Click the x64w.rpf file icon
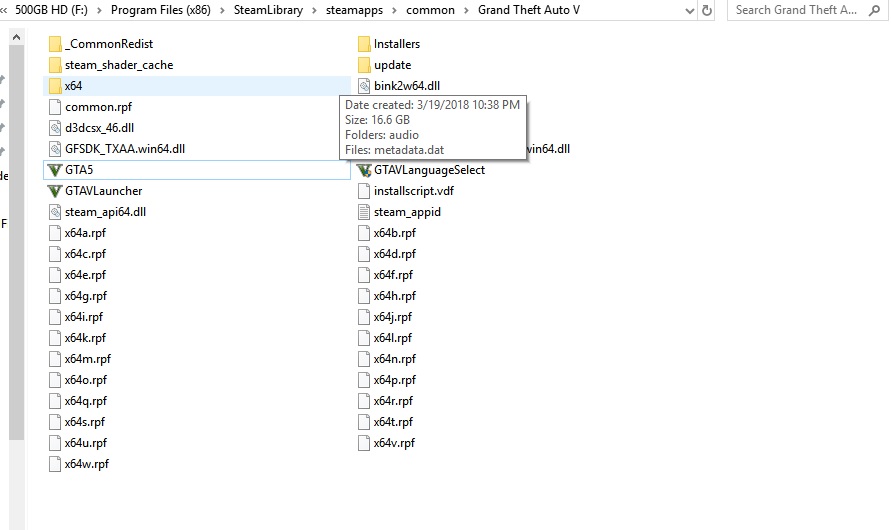This screenshot has width=891, height=530. tap(55, 464)
